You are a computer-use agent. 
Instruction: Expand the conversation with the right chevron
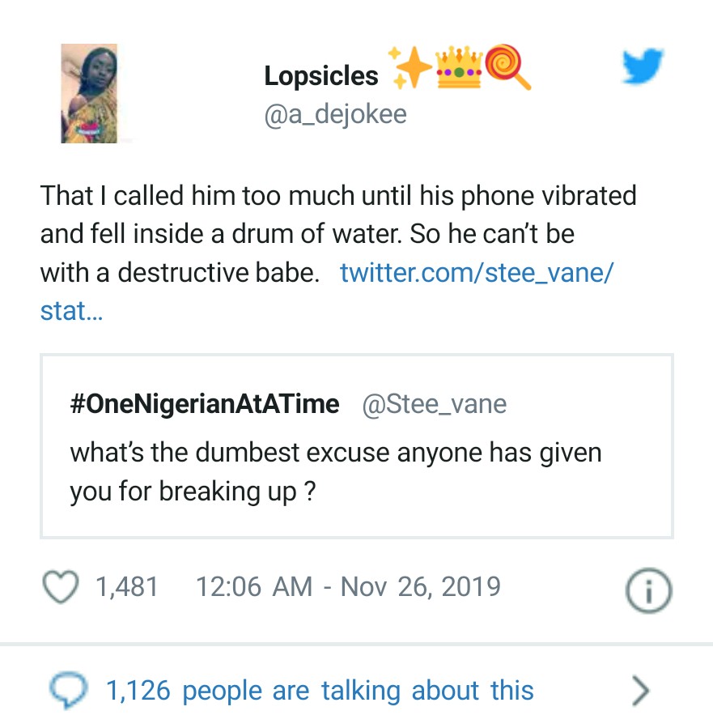(x=640, y=691)
